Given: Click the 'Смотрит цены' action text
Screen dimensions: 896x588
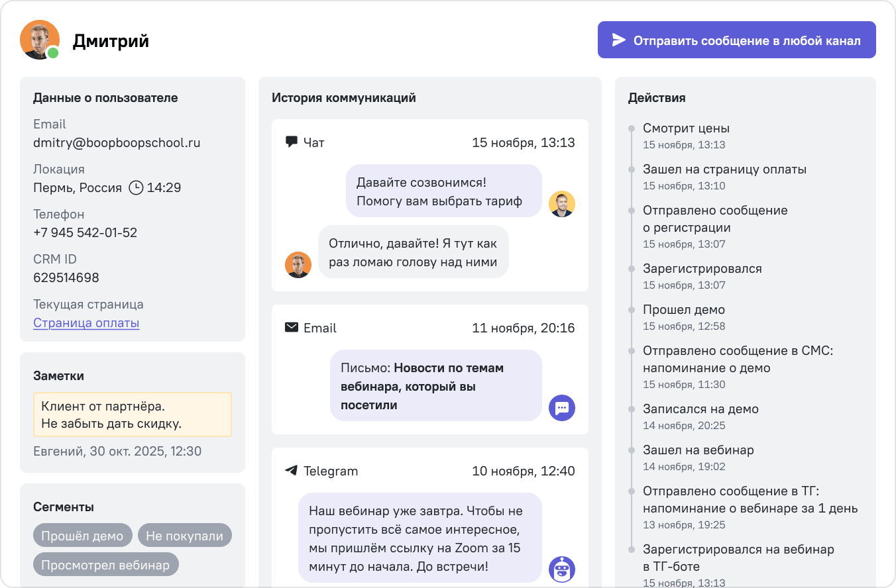Looking at the screenshot, I should pyautogui.click(x=686, y=128).
